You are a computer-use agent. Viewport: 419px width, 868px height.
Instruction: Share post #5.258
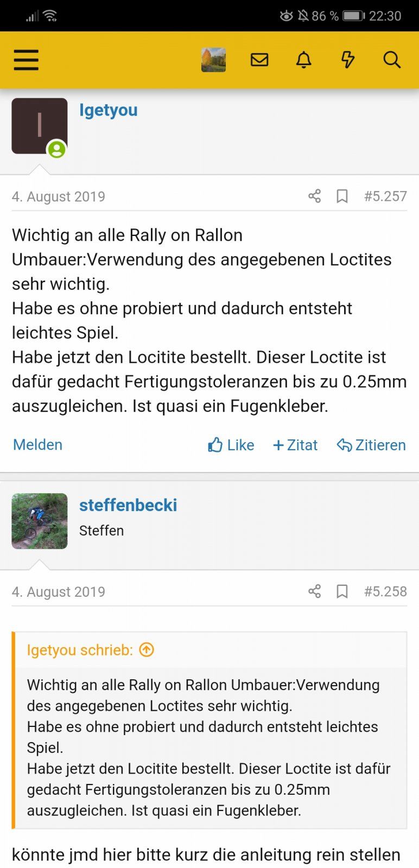(315, 591)
